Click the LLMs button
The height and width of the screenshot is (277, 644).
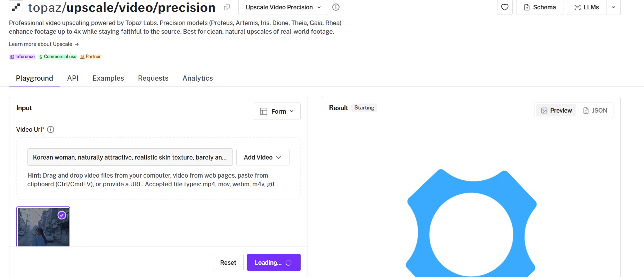586,7
